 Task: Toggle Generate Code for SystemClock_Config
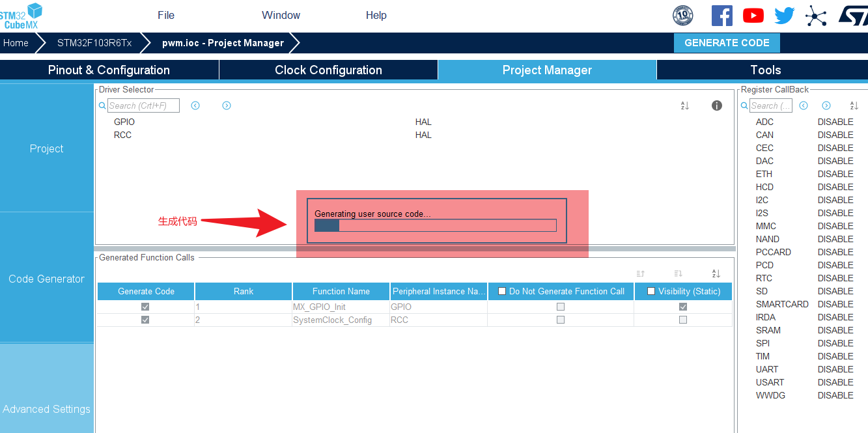pyautogui.click(x=145, y=320)
